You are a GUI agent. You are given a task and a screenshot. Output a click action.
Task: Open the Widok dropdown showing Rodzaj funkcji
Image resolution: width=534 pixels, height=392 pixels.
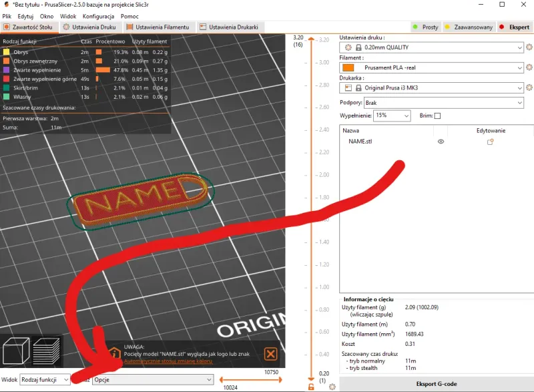[x=45, y=379]
